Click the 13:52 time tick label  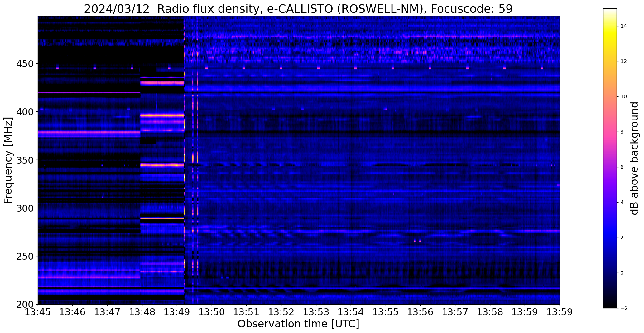pos(281,312)
